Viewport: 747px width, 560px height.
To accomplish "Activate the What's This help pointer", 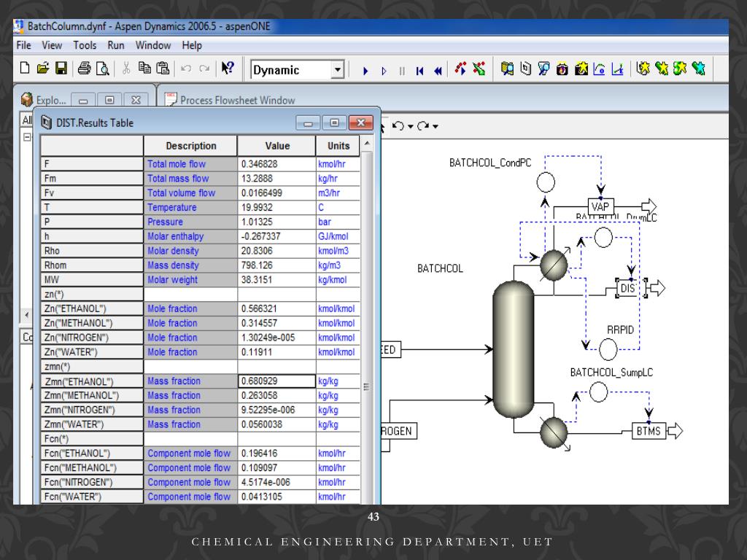I will click(x=228, y=69).
